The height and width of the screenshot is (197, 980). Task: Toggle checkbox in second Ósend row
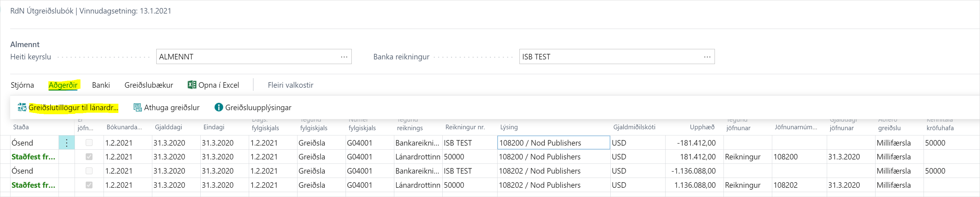(x=89, y=171)
